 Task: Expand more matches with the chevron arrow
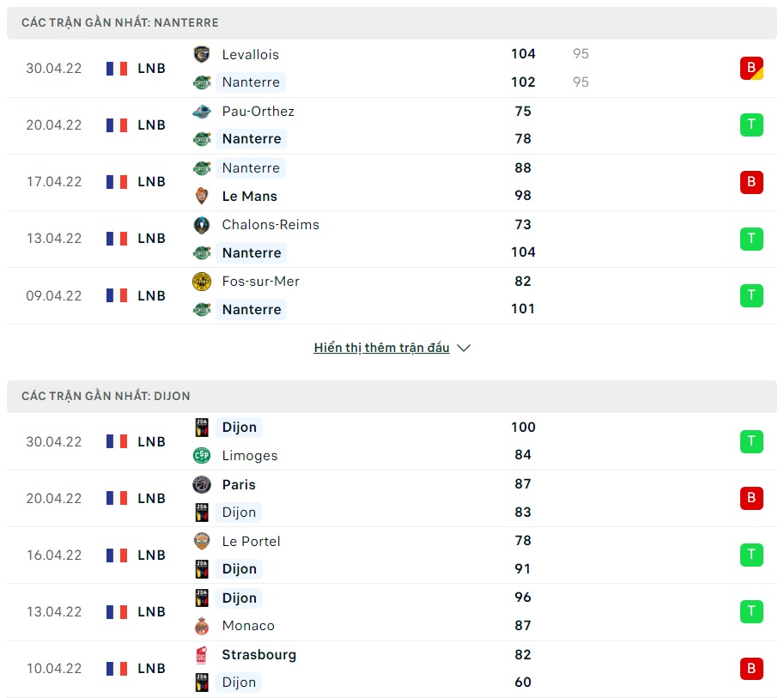(464, 348)
